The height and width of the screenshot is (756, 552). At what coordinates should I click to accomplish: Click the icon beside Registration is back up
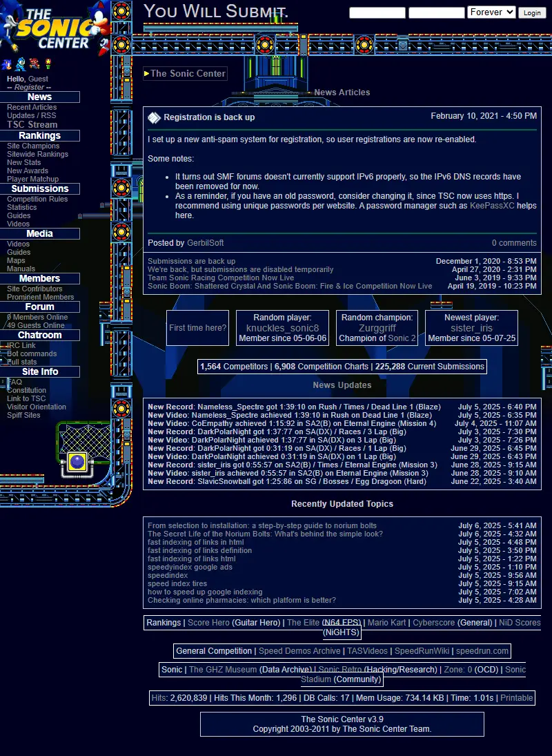(154, 117)
